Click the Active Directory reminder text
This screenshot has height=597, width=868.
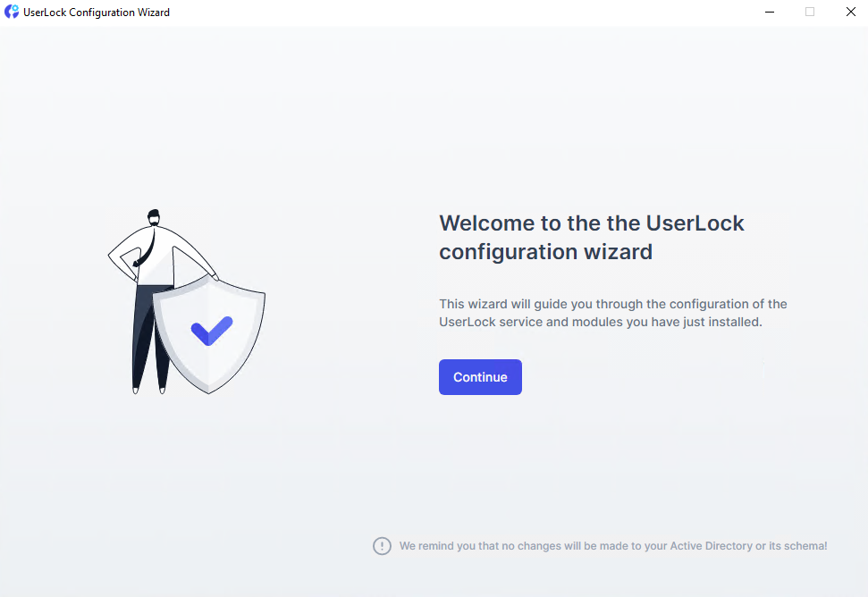pyautogui.click(x=613, y=546)
